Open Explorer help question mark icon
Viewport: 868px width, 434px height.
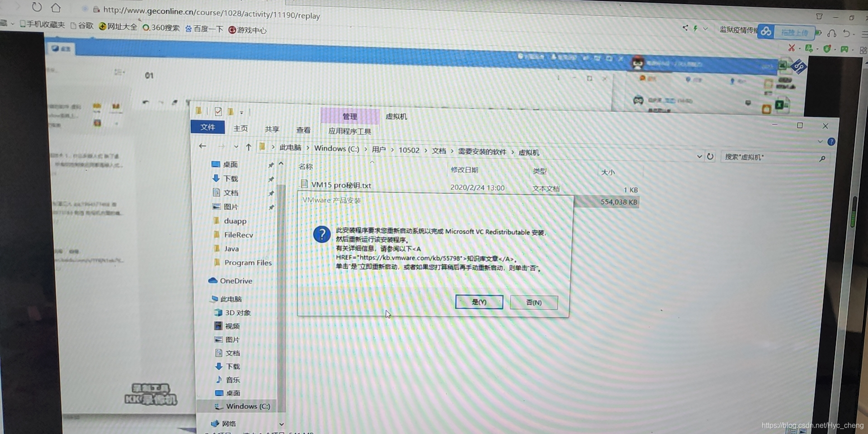[831, 142]
